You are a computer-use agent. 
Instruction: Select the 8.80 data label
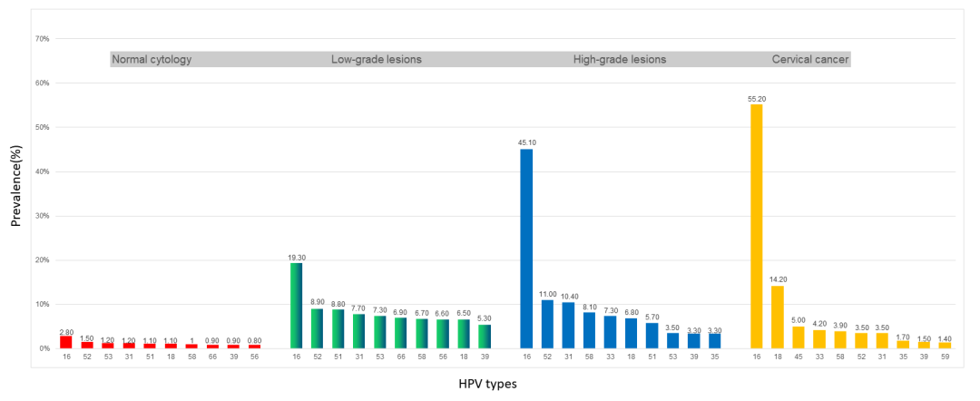pos(338,303)
